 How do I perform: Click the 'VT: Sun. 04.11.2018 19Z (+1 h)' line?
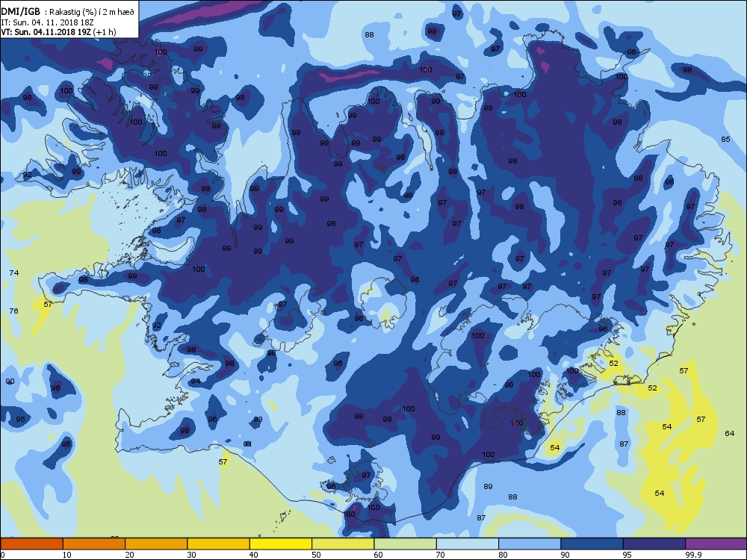pos(58,32)
